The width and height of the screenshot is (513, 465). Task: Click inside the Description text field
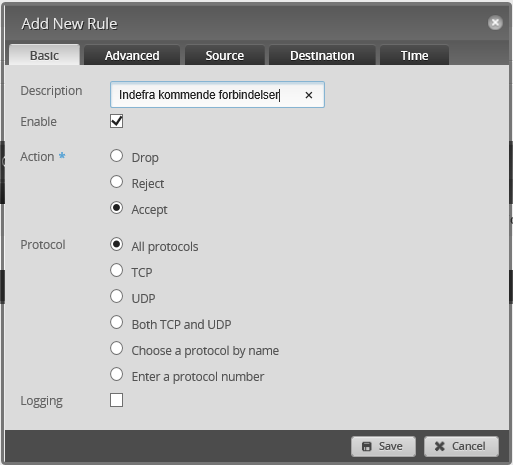point(207,95)
